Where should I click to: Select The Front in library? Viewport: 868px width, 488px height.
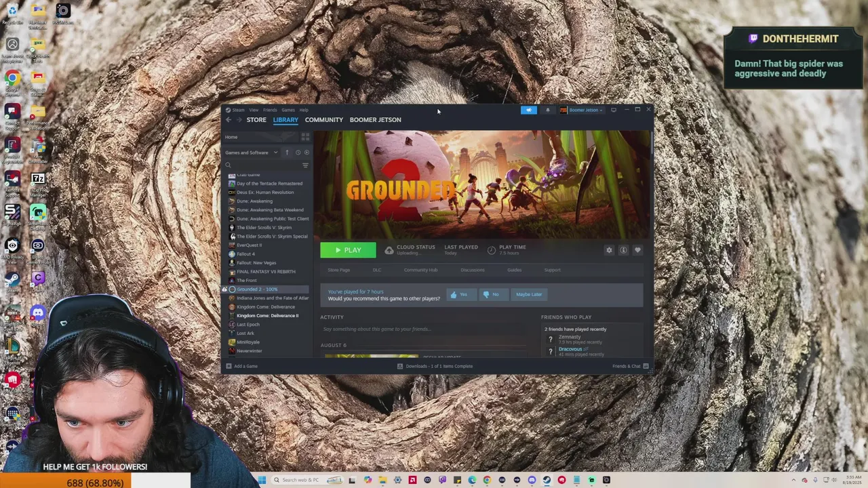coord(246,281)
